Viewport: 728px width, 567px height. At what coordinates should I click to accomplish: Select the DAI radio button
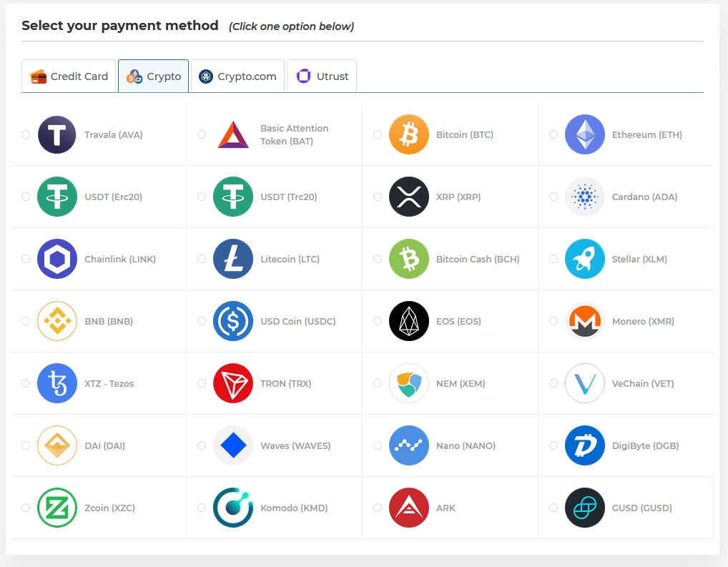tap(26, 445)
